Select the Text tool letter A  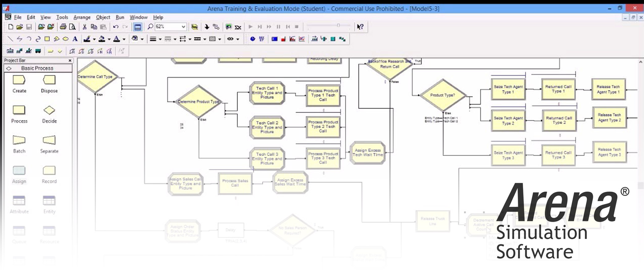click(75, 39)
